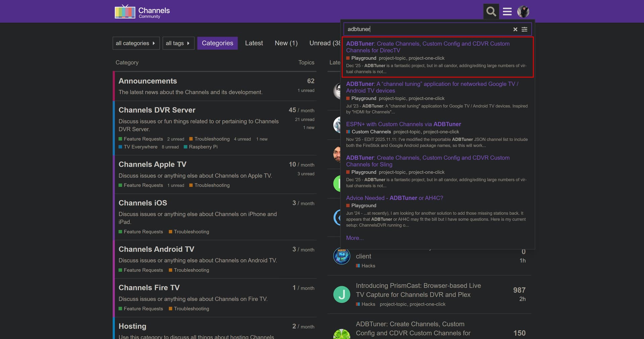Clear the search box with X icon
Viewport: 644px width, 339px height.
pos(515,30)
